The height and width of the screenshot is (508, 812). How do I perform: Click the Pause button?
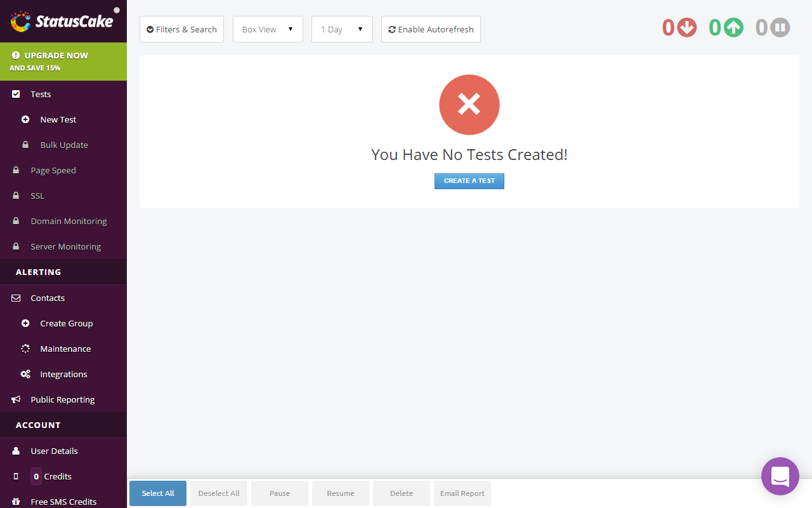280,493
